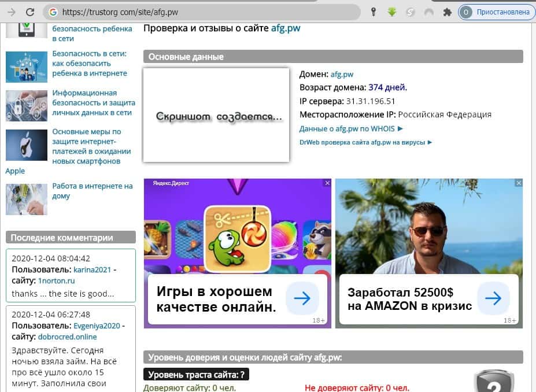Open the puzzle-piece extensions menu
This screenshot has width=536, height=392.
click(447, 12)
